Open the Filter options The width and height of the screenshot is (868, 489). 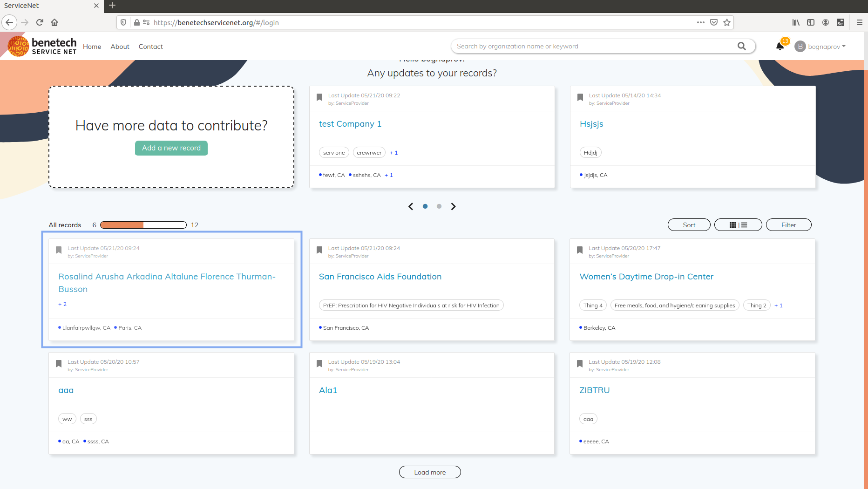pyautogui.click(x=788, y=224)
